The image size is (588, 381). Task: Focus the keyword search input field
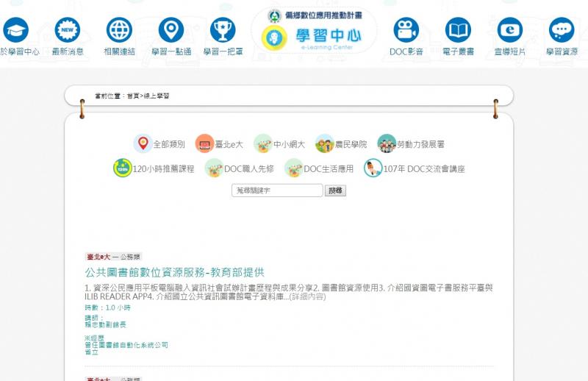[277, 190]
